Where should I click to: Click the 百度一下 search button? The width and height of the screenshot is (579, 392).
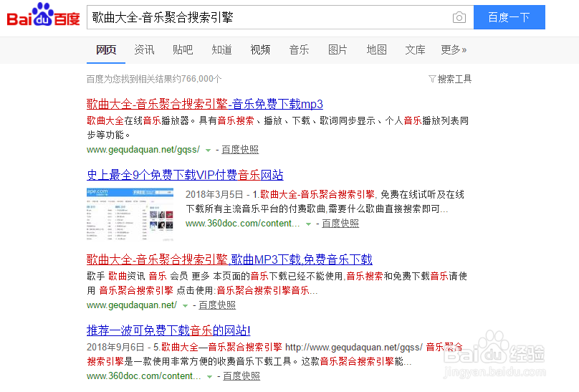pyautogui.click(x=509, y=17)
